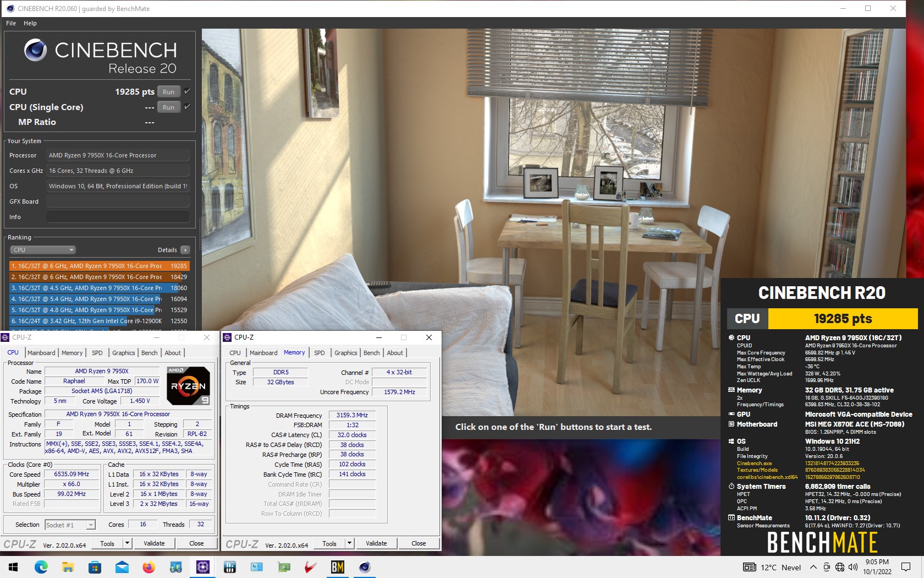Open File Explorer from the taskbar
Viewport: 924px width, 578px height.
(x=68, y=567)
